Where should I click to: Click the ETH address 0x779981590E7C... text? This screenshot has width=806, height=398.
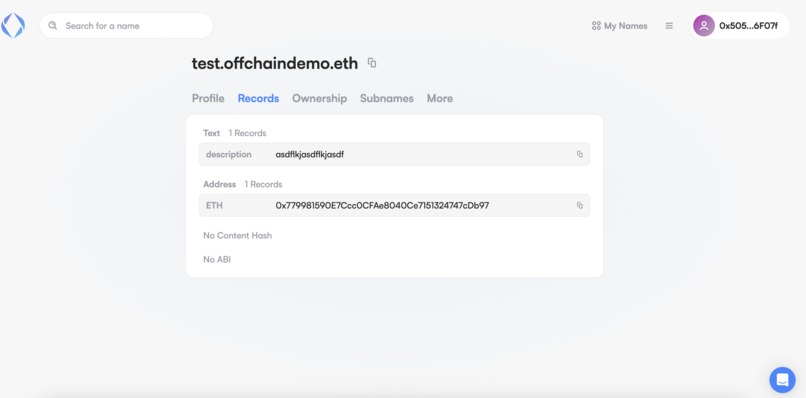click(382, 206)
